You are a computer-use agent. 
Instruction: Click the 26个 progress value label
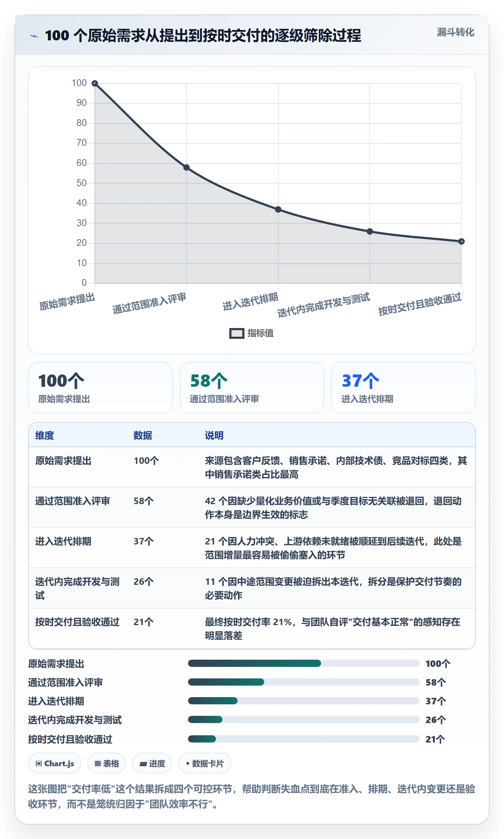(436, 720)
